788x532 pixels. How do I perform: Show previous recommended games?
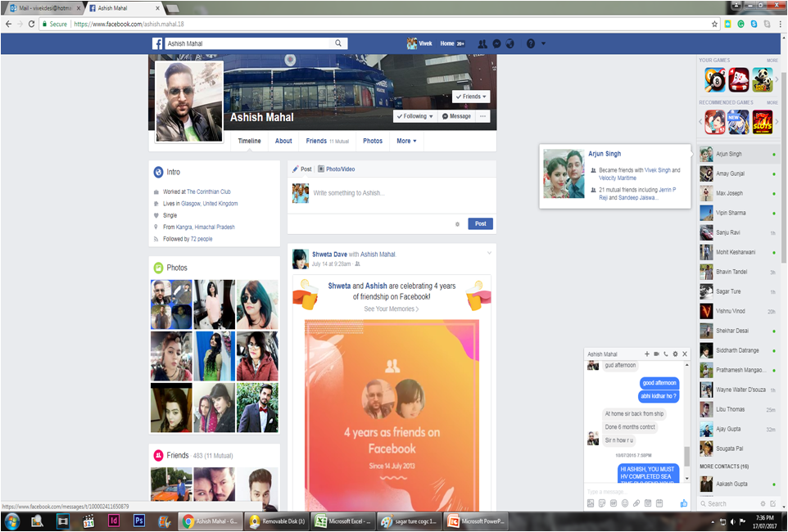tap(700, 122)
